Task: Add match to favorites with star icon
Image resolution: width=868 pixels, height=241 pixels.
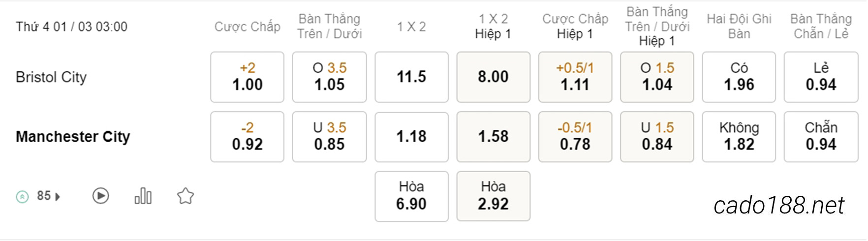Action: click(x=186, y=196)
